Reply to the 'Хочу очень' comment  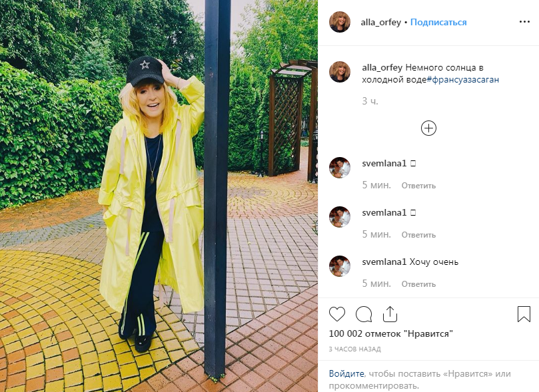point(418,284)
